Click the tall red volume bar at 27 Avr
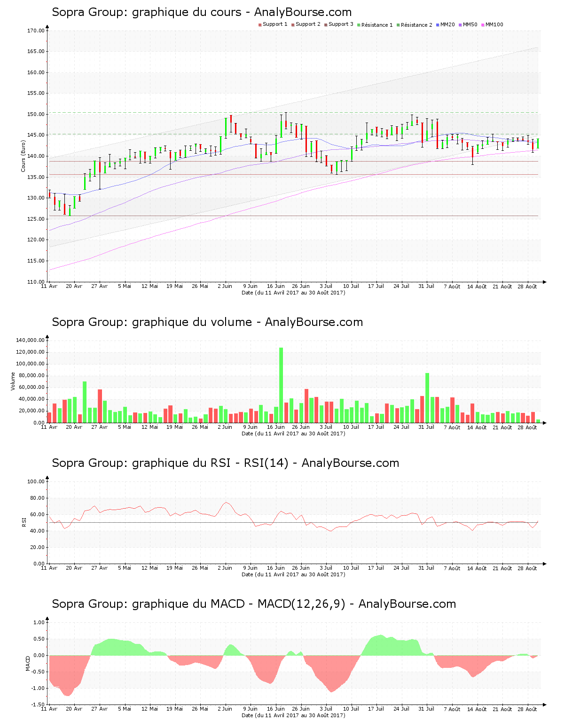564x728 pixels. click(x=100, y=406)
